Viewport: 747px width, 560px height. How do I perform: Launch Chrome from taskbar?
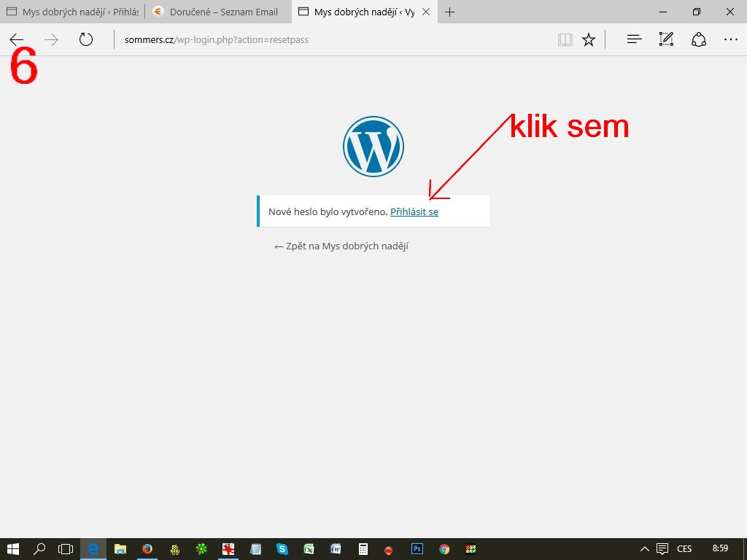click(x=444, y=549)
